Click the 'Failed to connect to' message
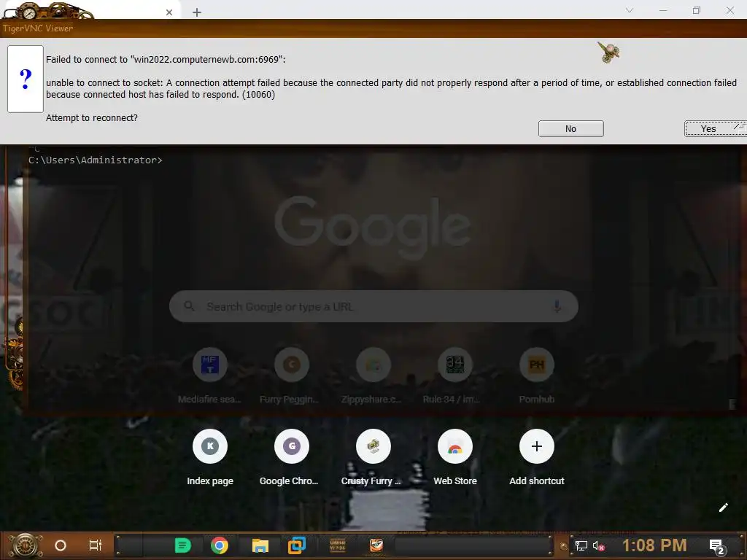 166,60
